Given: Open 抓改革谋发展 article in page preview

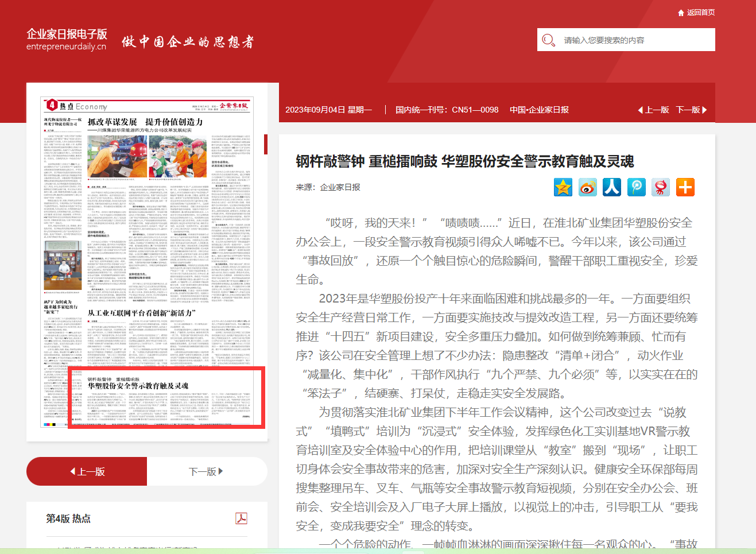Looking at the screenshot, I should (x=145, y=122).
